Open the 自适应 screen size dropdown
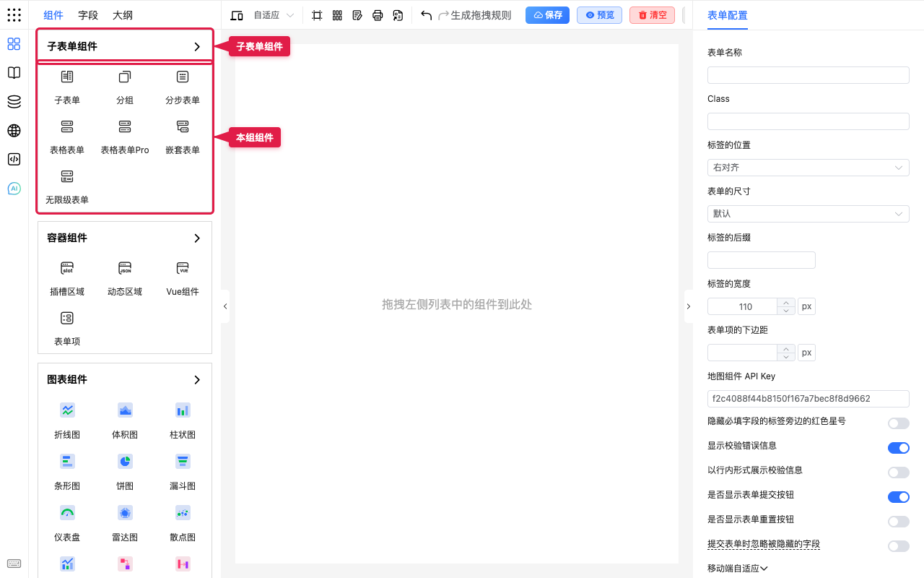Image resolution: width=924 pixels, height=578 pixels. tap(274, 15)
